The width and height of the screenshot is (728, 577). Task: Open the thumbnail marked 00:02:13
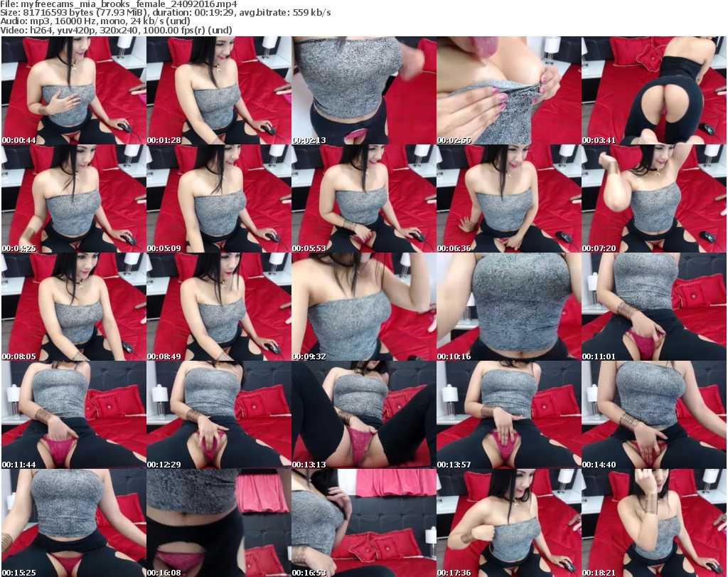pyautogui.click(x=363, y=91)
